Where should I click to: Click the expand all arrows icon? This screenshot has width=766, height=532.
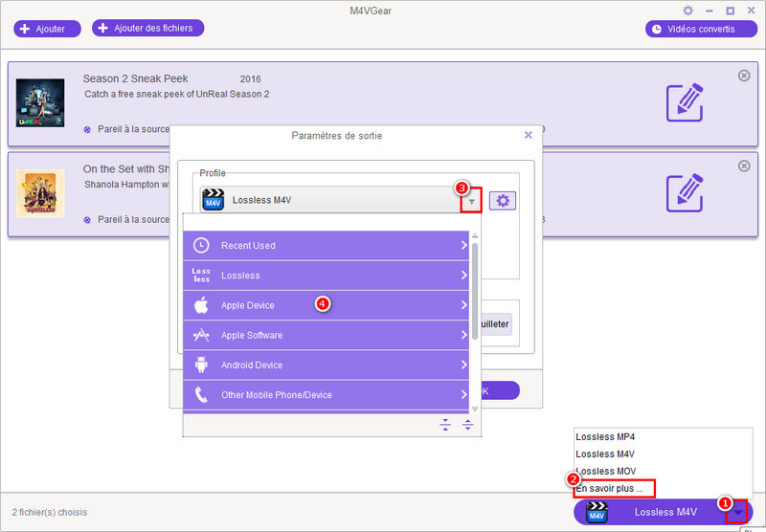(x=467, y=425)
